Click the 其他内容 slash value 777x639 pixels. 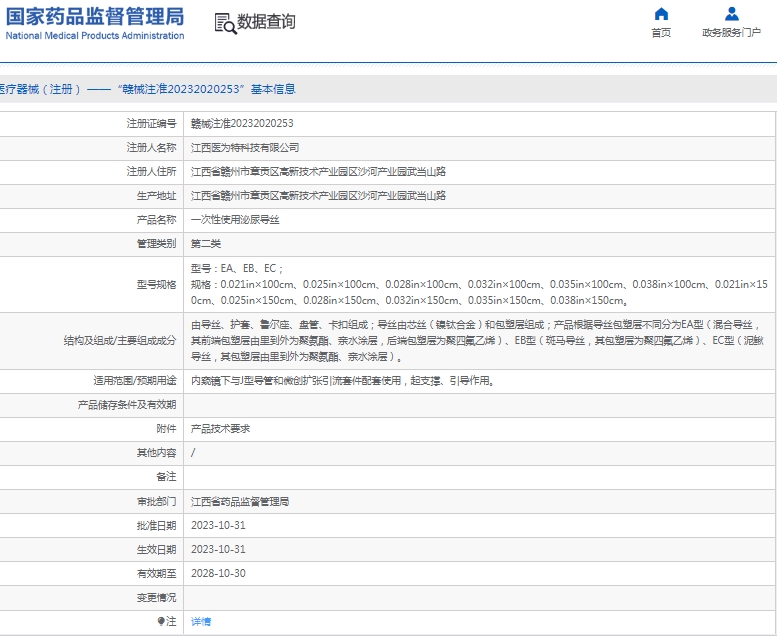click(x=193, y=453)
